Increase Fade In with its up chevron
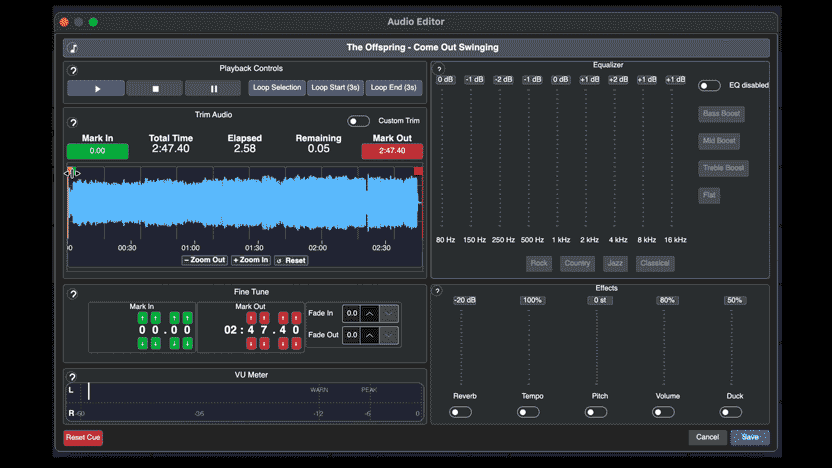The height and width of the screenshot is (468, 832). (370, 314)
